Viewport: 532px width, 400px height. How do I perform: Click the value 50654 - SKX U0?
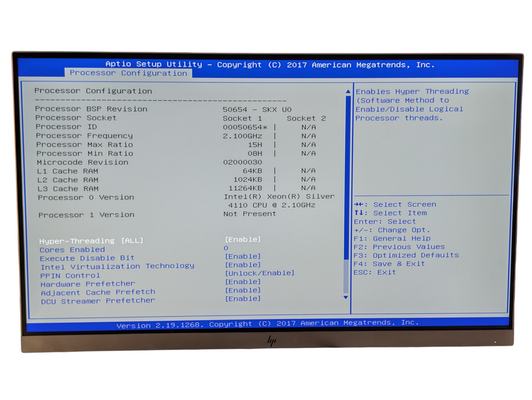257,110
